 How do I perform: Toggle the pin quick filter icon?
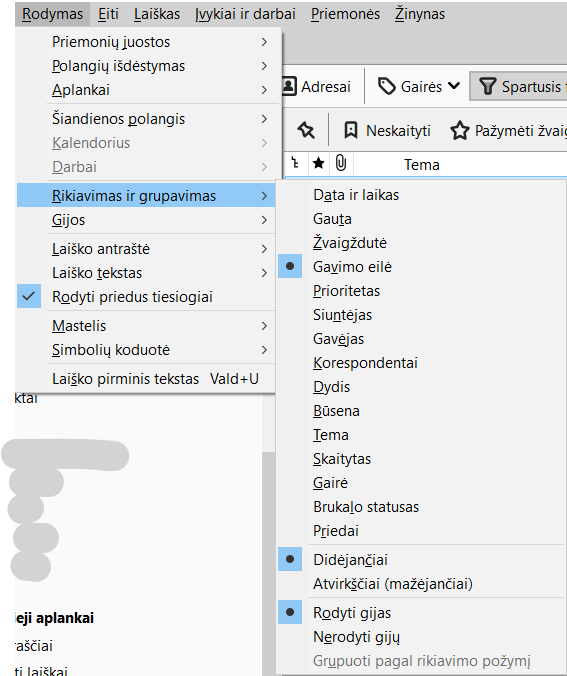tap(306, 130)
